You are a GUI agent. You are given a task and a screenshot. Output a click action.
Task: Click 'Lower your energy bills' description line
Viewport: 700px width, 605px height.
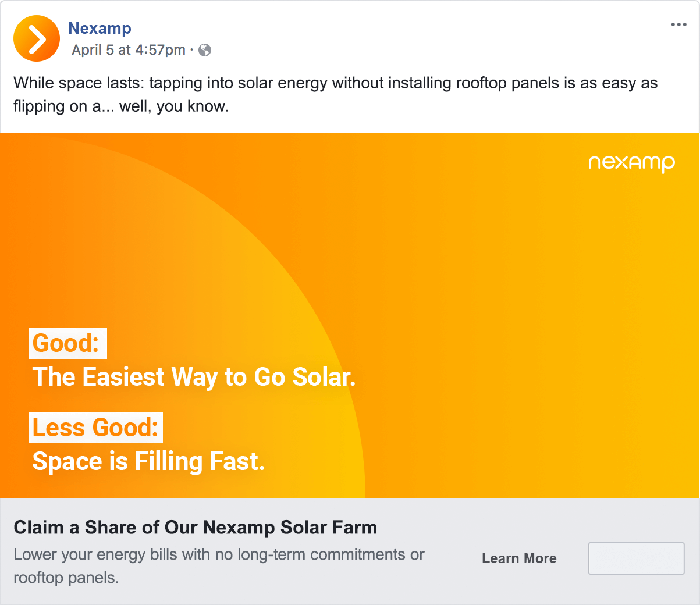219,554
